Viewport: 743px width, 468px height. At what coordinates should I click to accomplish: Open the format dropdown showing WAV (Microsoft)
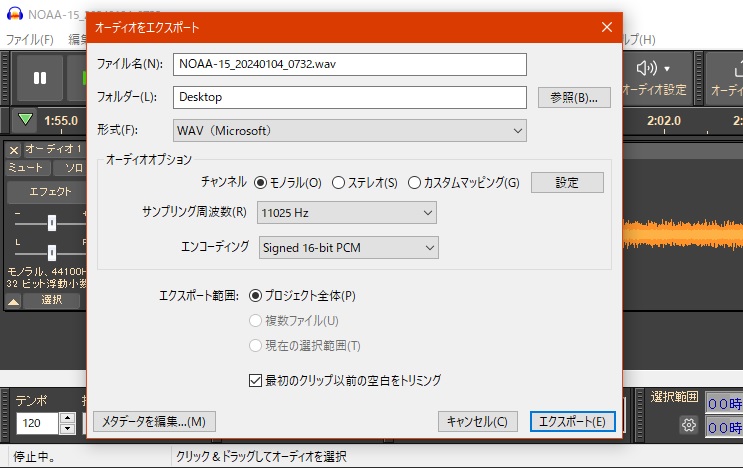click(349, 130)
